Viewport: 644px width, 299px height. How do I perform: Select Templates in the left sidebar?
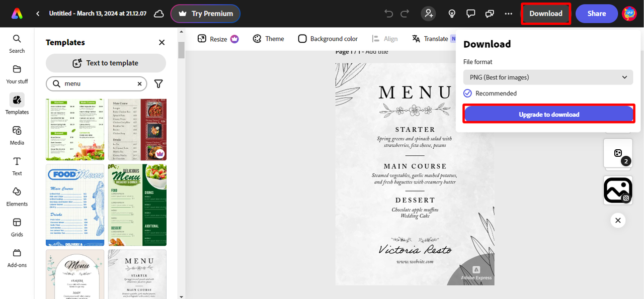point(17,105)
